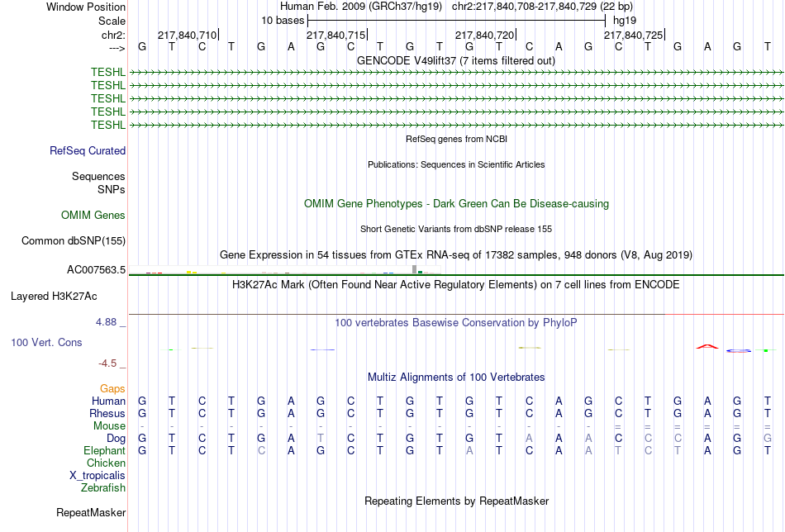785x532 pixels.
Task: Click GENCODE V49lift37 track title
Action: 456,60
